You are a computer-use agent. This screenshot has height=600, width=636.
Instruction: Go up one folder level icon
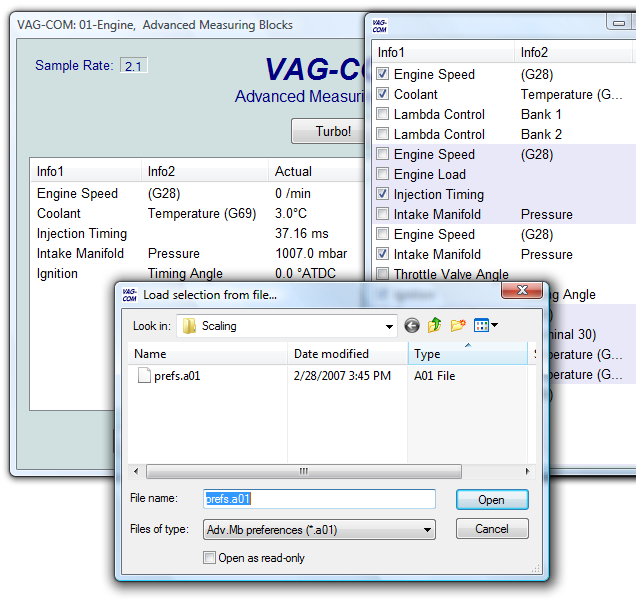click(x=434, y=325)
